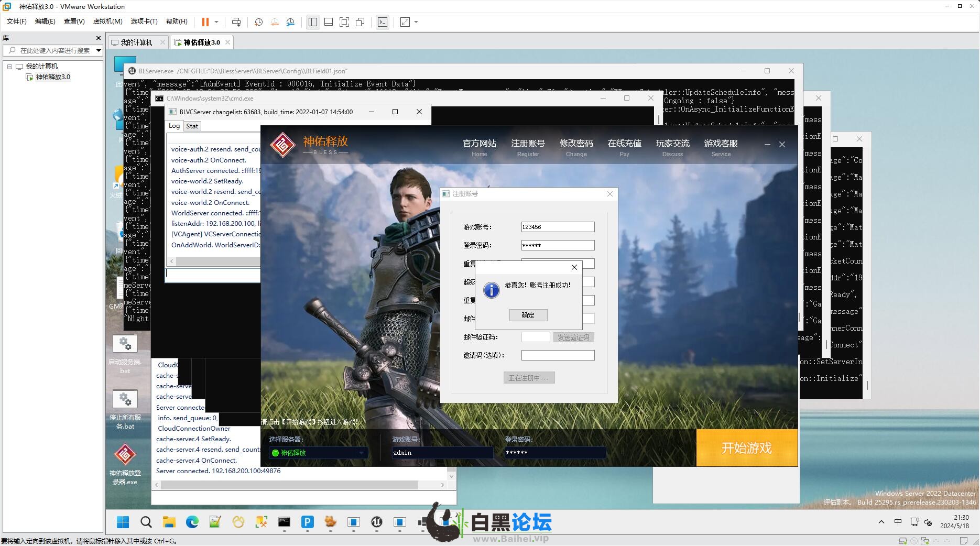Click the 登录密码 field in the register form
This screenshot has height=546, width=980.
point(558,245)
